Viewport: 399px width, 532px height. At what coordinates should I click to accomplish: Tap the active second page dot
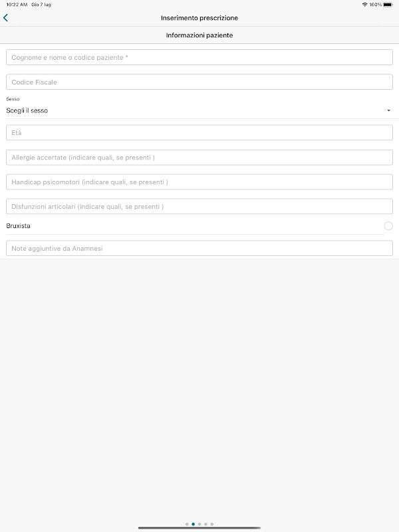193,524
